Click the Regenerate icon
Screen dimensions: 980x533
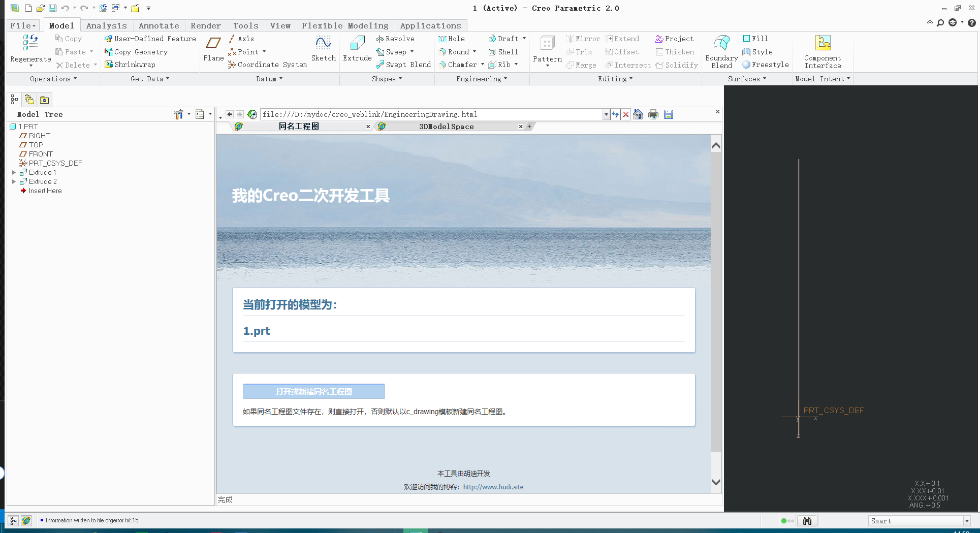click(30, 43)
